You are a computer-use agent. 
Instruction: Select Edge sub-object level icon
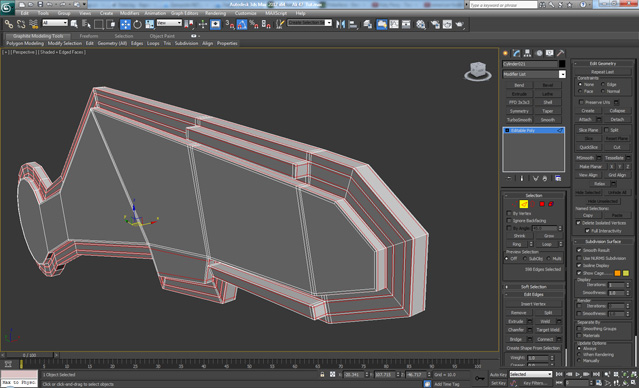coord(524,204)
